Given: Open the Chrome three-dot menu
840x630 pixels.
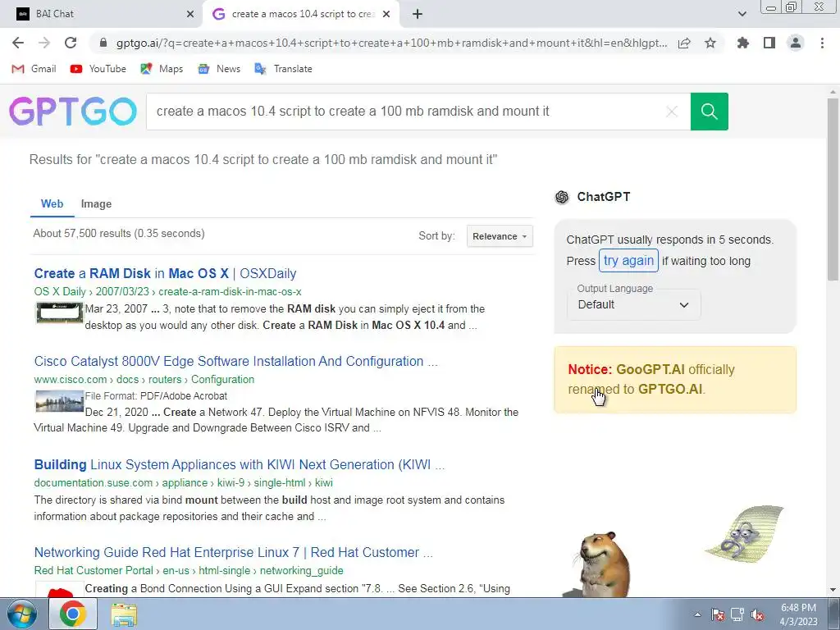Looking at the screenshot, I should click(822, 43).
